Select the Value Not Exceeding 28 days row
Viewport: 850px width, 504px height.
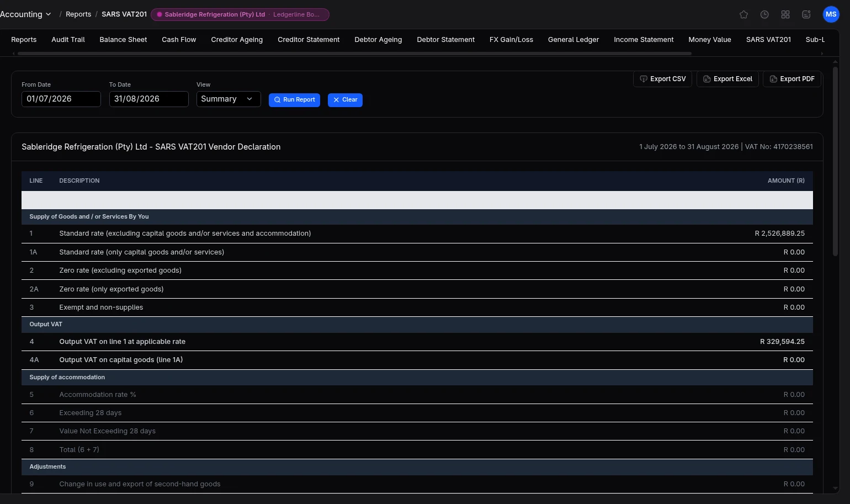417,431
